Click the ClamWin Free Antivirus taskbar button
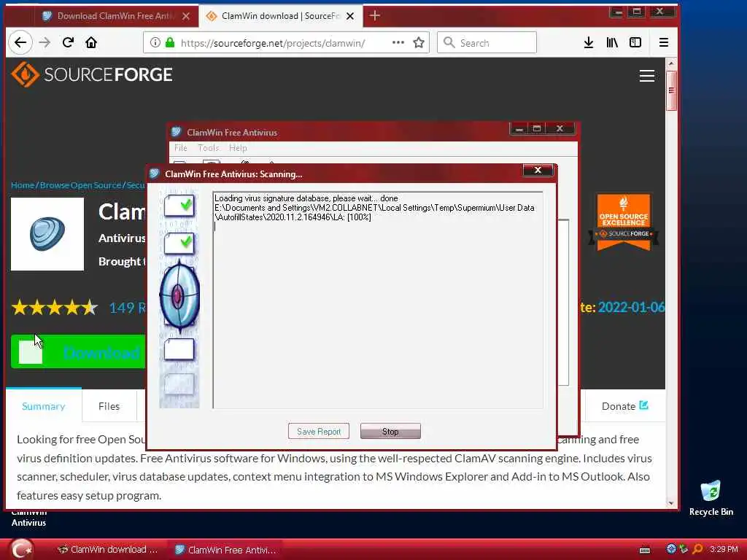Screen dimensions: 747x560 tap(225, 550)
